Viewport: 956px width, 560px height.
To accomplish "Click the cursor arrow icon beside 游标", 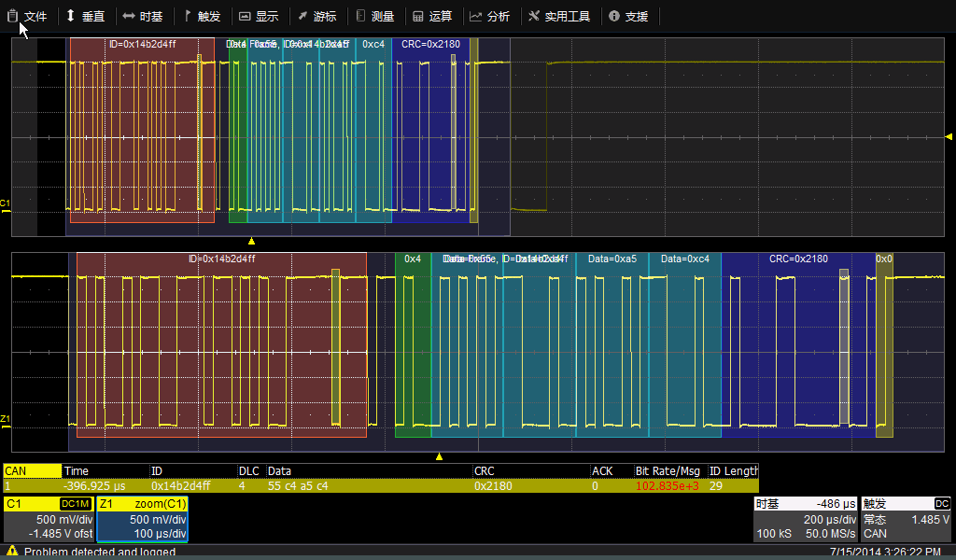I will pyautogui.click(x=302, y=17).
